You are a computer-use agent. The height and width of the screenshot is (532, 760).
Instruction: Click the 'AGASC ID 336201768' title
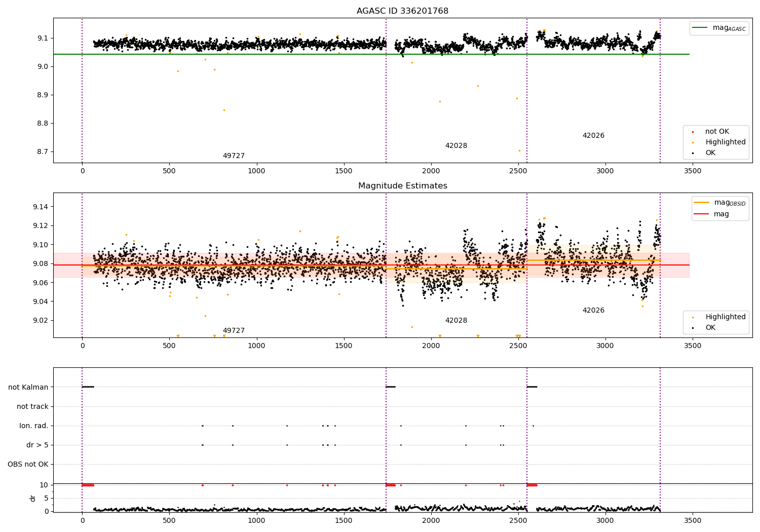pyautogui.click(x=402, y=11)
